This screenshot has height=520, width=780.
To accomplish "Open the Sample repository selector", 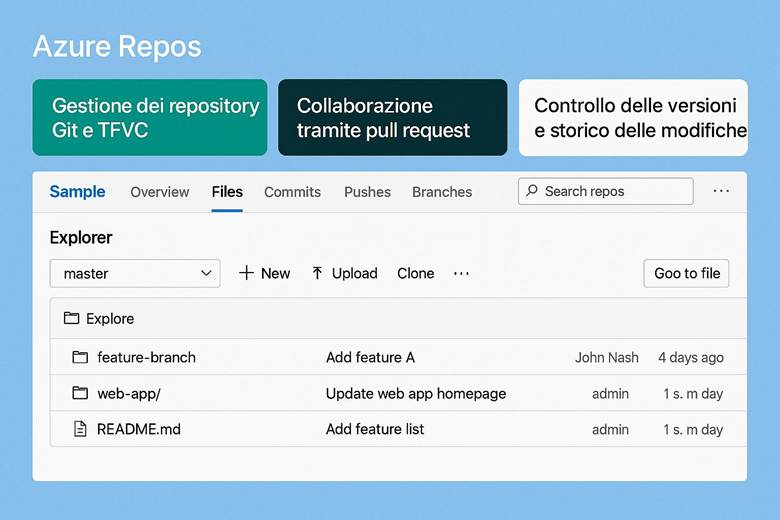I will click(77, 191).
